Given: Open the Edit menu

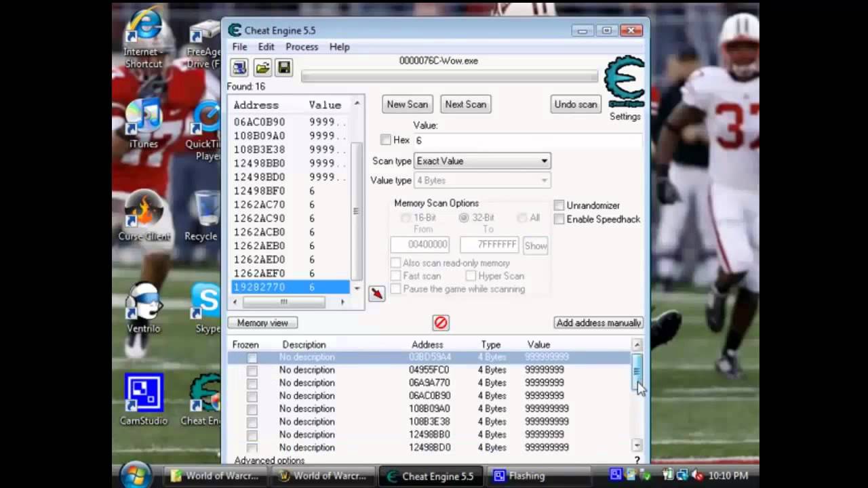Looking at the screenshot, I should click(x=266, y=47).
